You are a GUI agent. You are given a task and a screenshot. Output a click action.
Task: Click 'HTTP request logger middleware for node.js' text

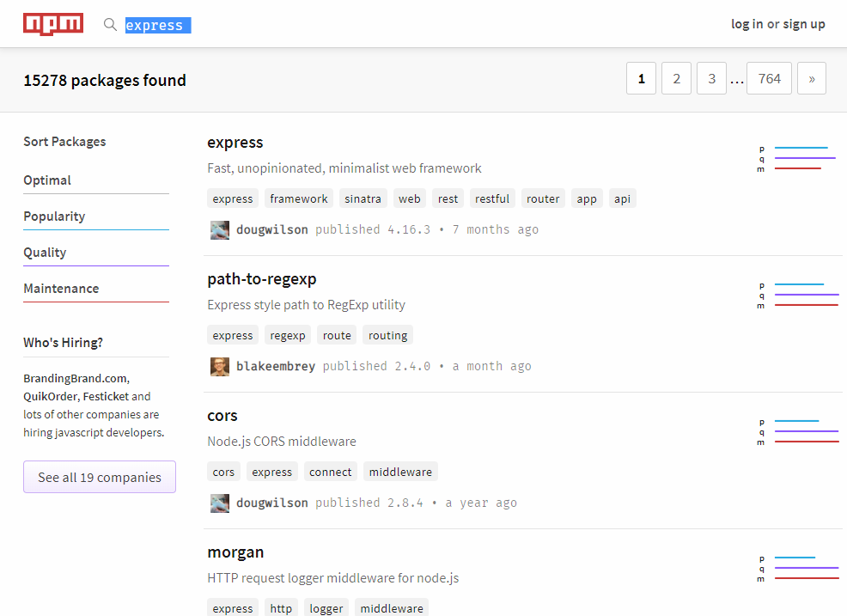[x=332, y=578]
